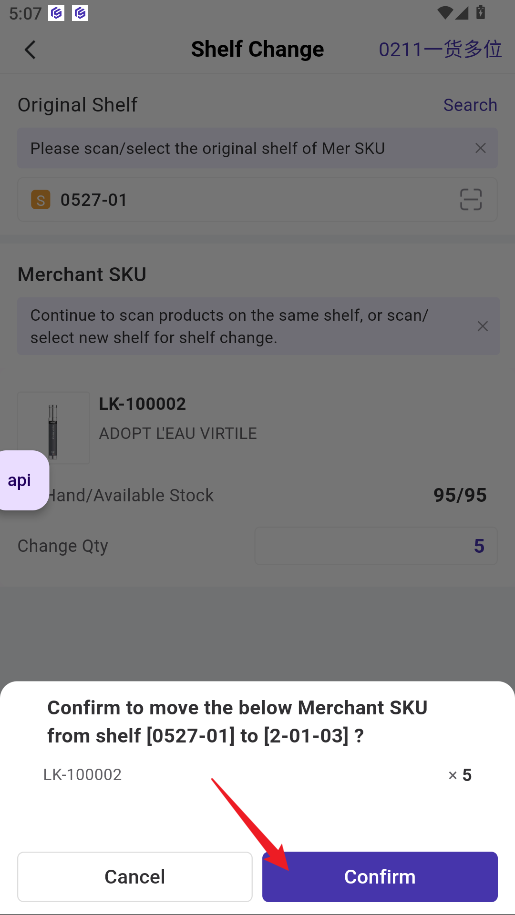
Task: Open the floating api button
Action: tap(21, 480)
